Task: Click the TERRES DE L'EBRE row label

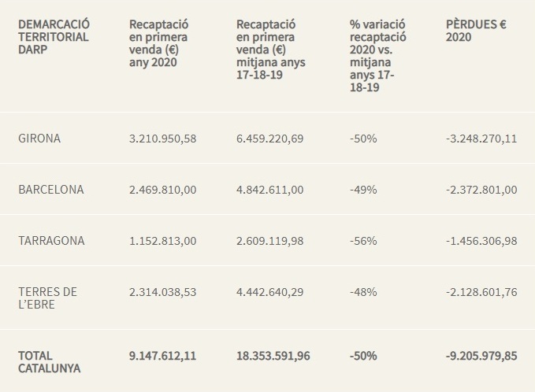Action: click(47, 298)
